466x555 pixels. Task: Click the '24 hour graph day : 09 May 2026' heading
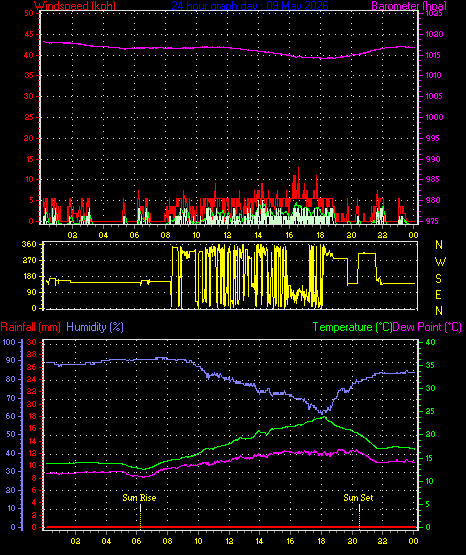(x=250, y=6)
